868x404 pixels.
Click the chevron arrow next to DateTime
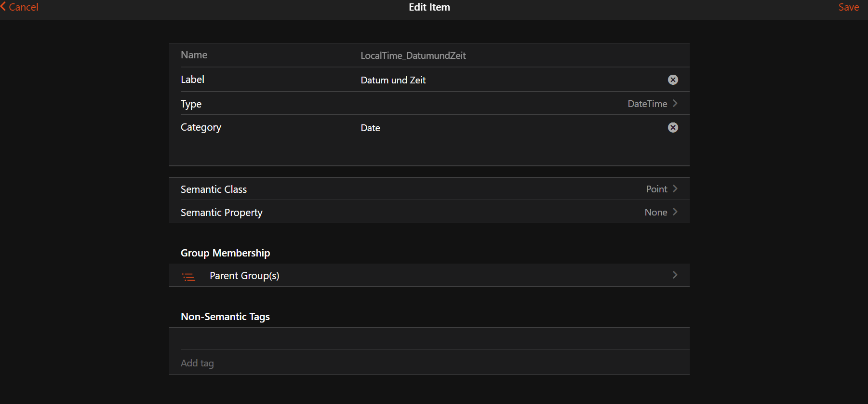(x=675, y=104)
